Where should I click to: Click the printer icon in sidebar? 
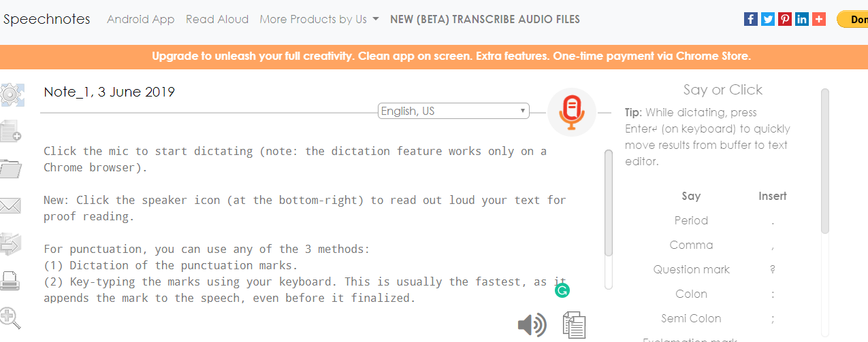coord(10,280)
